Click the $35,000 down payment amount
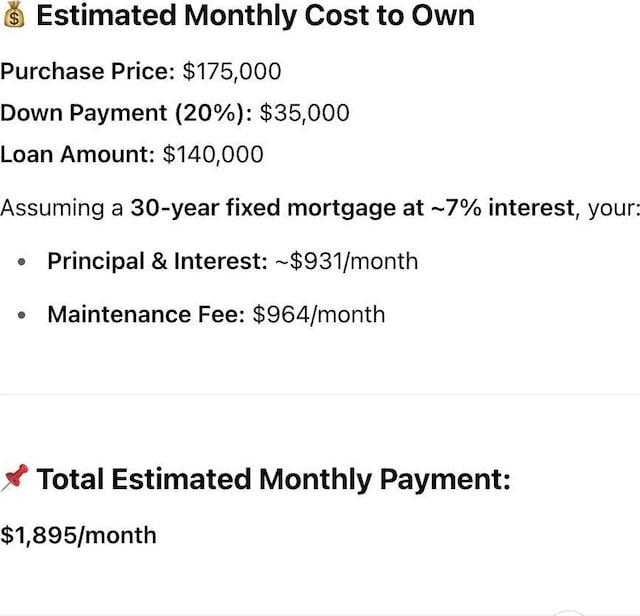Viewport: 640px width, 616px height. tap(304, 113)
